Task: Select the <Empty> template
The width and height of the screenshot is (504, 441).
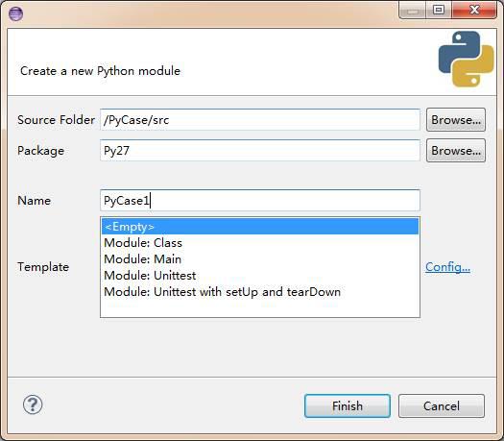Action: (x=260, y=227)
